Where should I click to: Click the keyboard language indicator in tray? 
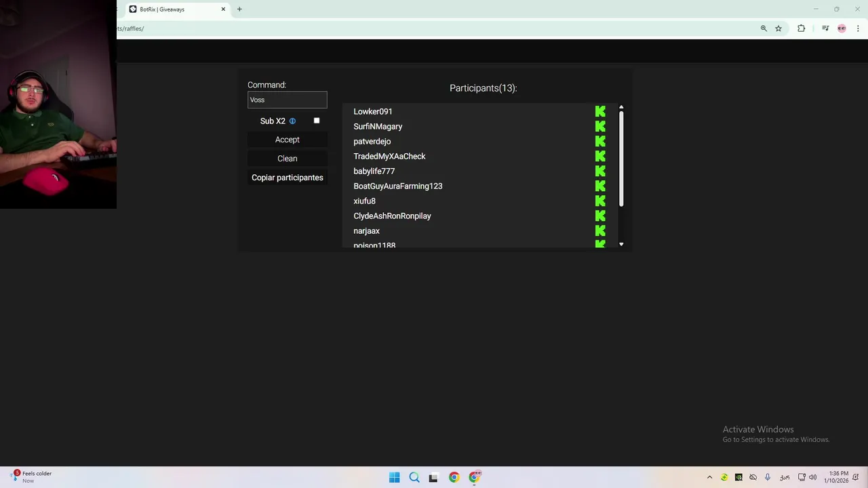click(785, 477)
